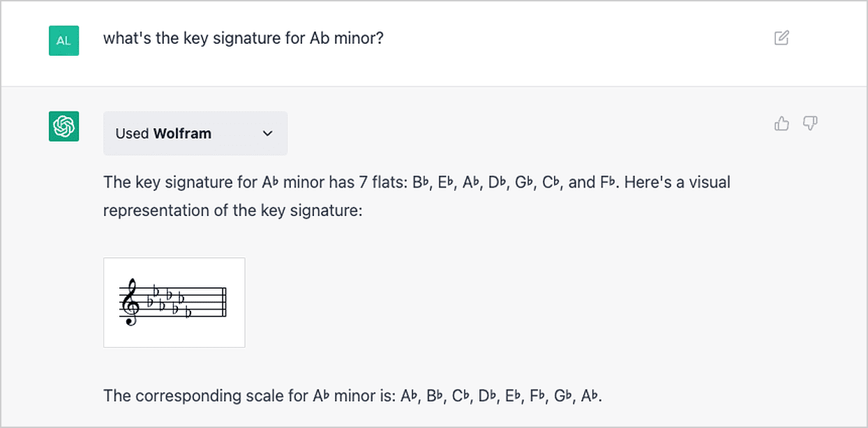868x428 pixels.
Task: Click the final double barline on the staff
Action: (x=224, y=303)
